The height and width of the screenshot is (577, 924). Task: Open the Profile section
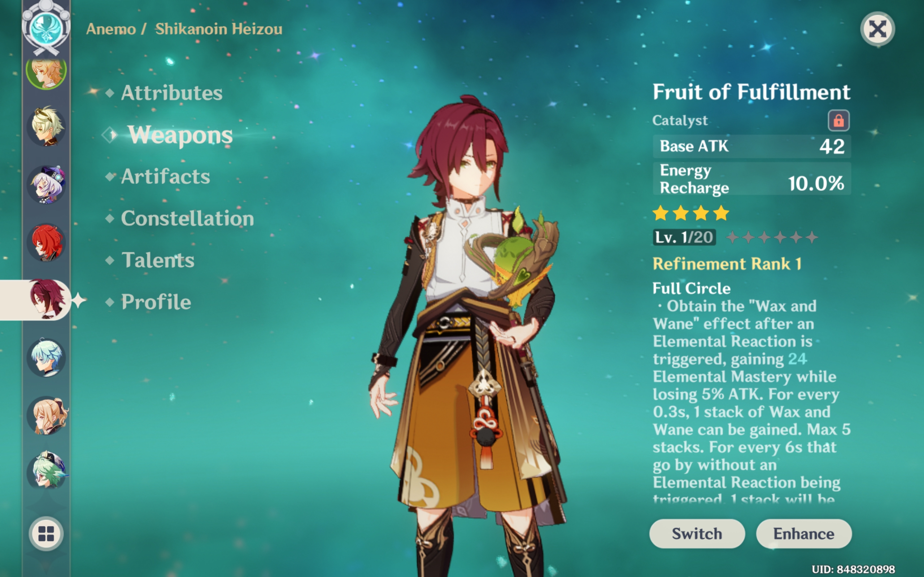(x=156, y=302)
